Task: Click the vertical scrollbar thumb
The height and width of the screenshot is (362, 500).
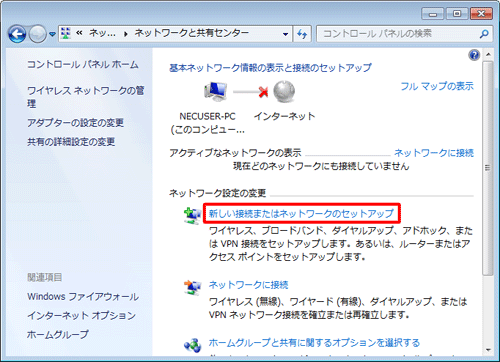Action: [488, 168]
